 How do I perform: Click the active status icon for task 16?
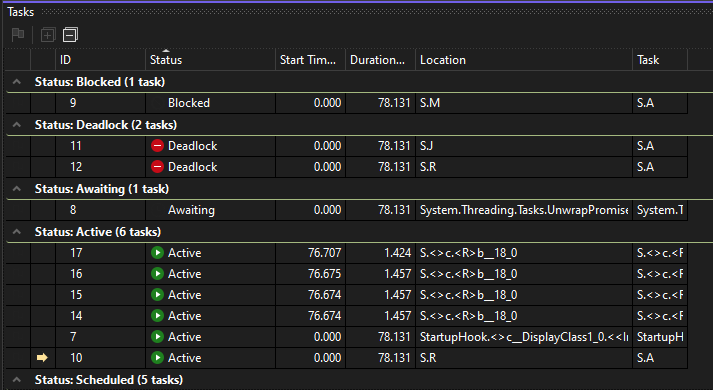pyautogui.click(x=157, y=274)
